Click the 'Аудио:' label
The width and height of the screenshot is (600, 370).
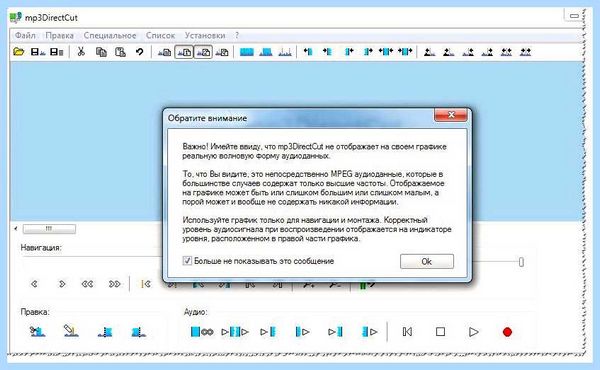[196, 312]
